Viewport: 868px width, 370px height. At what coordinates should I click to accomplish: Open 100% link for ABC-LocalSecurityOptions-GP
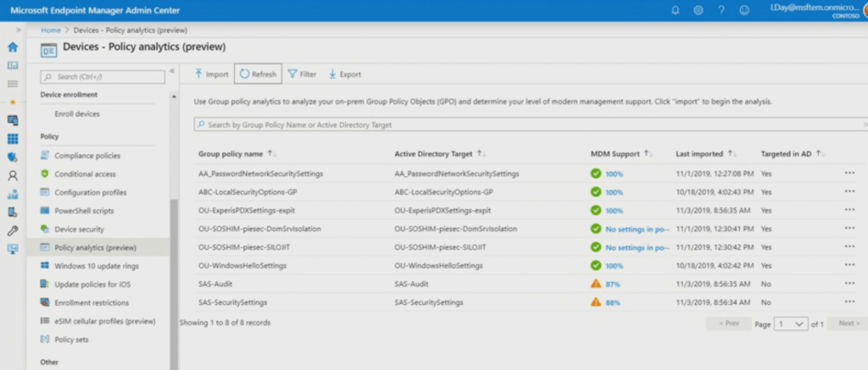pos(614,192)
